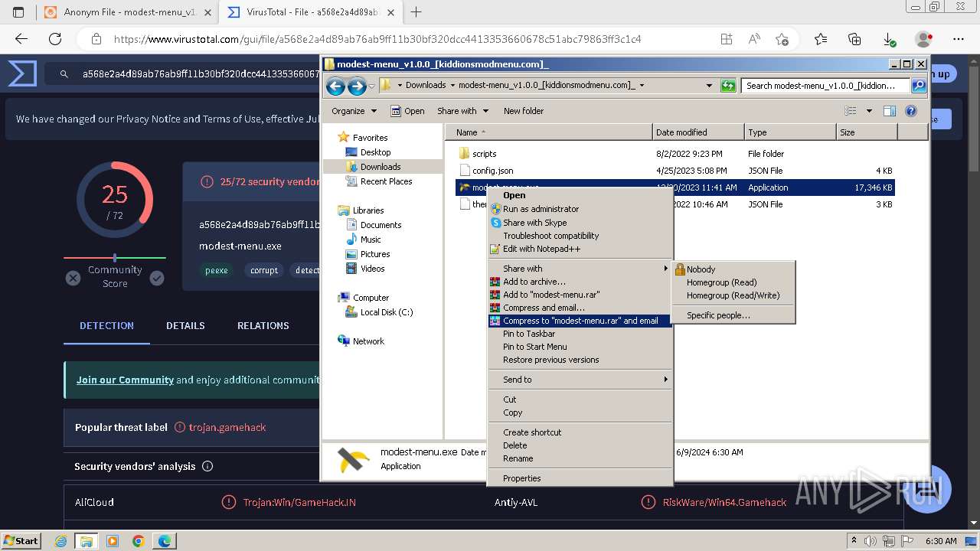Choose Create shortcut
Screen dimensions: 980x551
point(580,432)
